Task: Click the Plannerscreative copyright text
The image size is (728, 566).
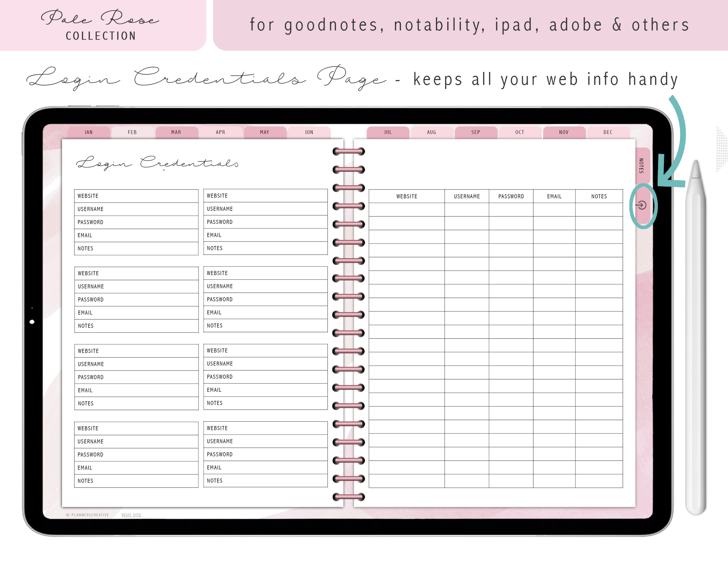Action: point(88,515)
